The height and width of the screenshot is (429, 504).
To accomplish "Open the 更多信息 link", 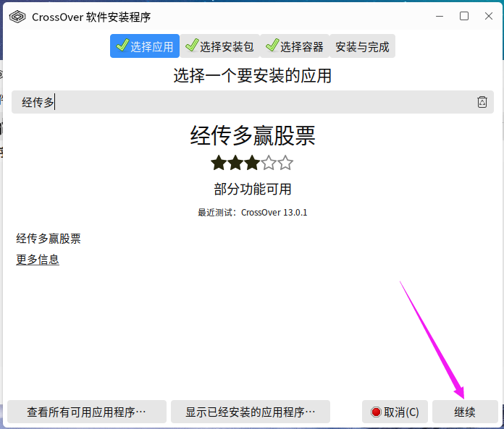I will [x=38, y=260].
